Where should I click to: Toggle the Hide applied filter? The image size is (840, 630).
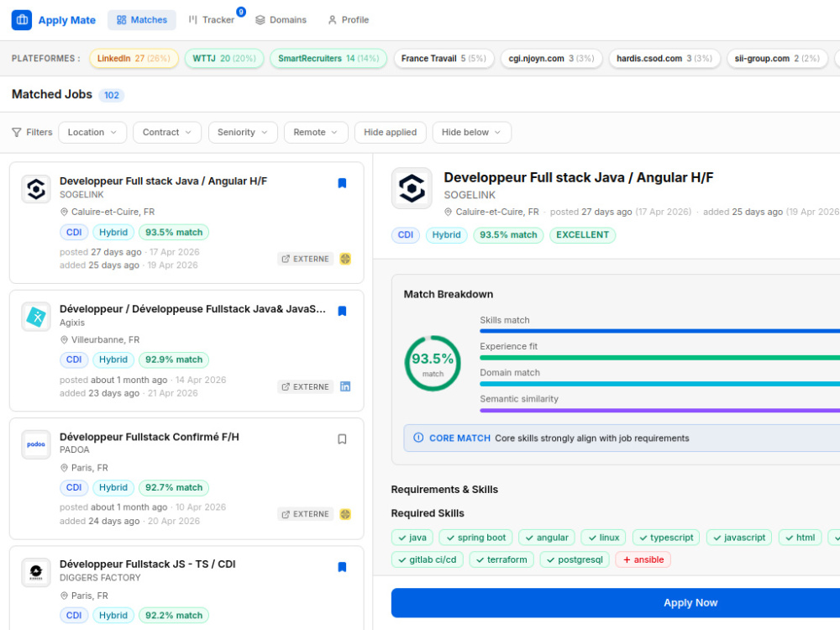[390, 133]
